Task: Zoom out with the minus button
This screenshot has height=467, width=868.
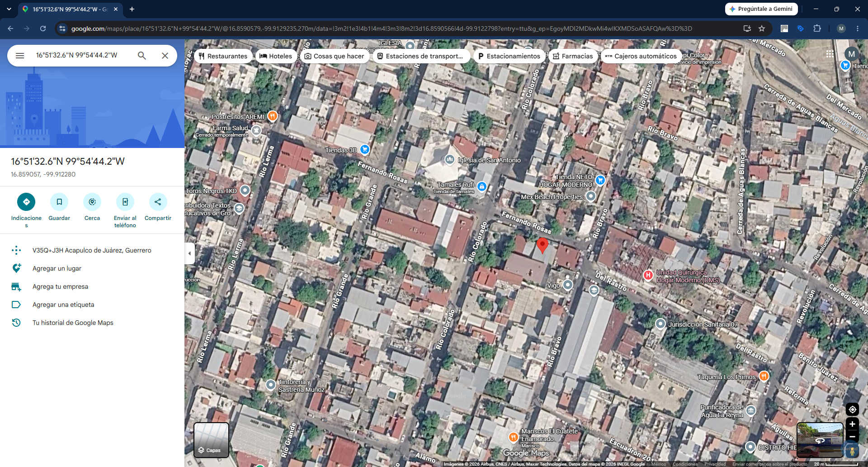Action: pos(852,437)
